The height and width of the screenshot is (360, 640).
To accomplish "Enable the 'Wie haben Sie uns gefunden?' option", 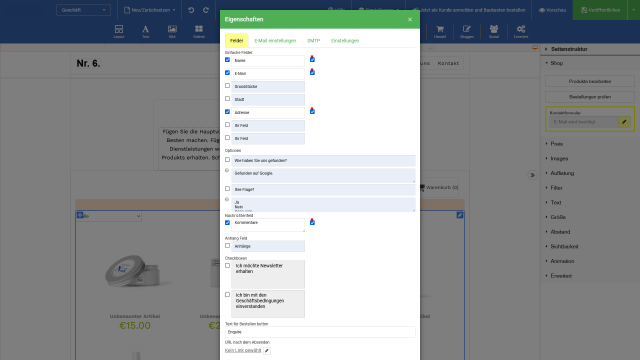I will point(227,160).
